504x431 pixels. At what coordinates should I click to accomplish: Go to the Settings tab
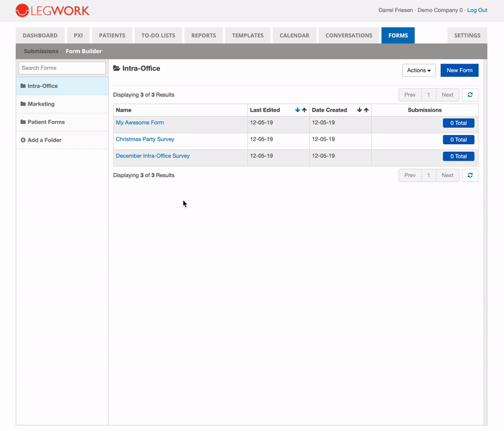[x=467, y=35]
